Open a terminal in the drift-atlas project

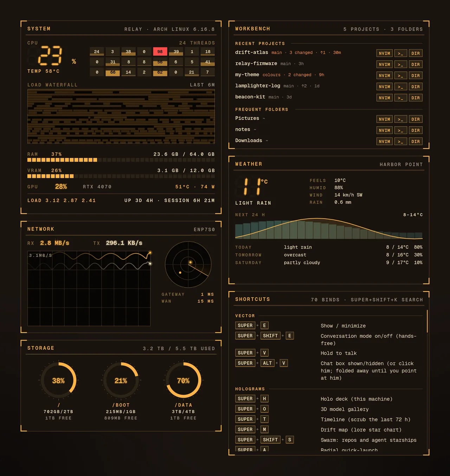400,53
